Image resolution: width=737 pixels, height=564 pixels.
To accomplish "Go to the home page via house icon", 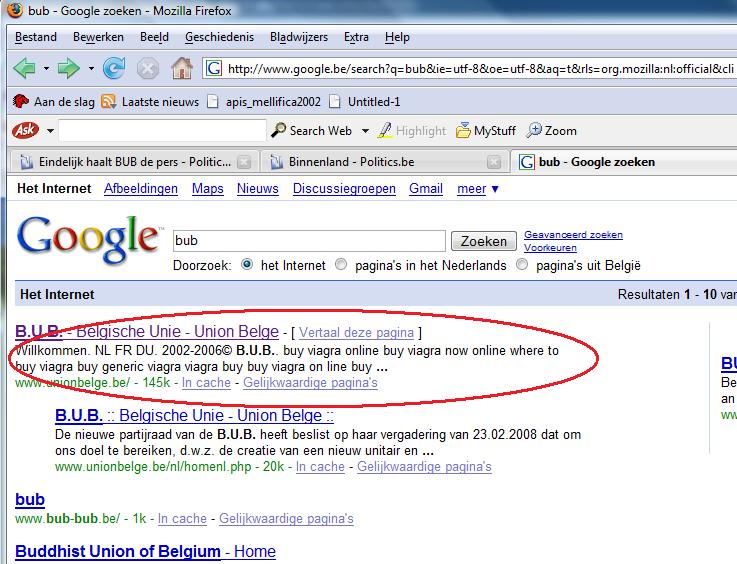I will [181, 69].
